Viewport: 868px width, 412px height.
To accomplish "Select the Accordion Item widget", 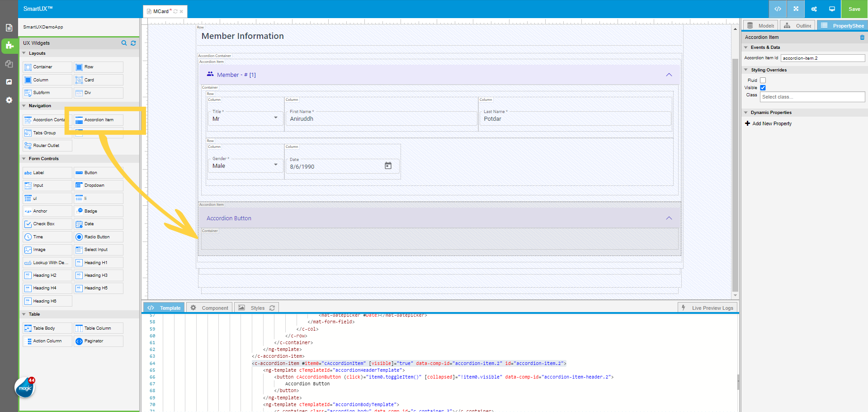I will coord(99,120).
